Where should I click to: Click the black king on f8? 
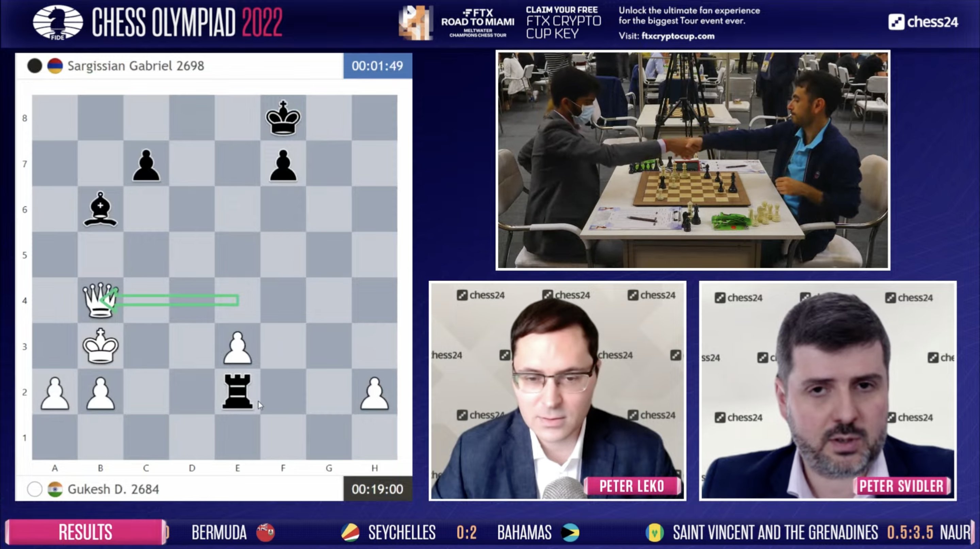coord(283,118)
